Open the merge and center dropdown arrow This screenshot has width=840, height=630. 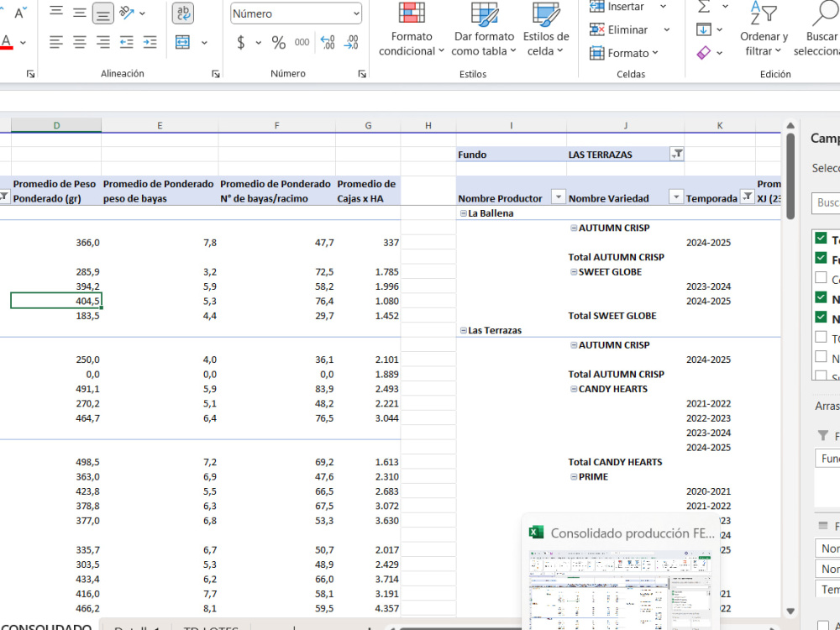(204, 42)
